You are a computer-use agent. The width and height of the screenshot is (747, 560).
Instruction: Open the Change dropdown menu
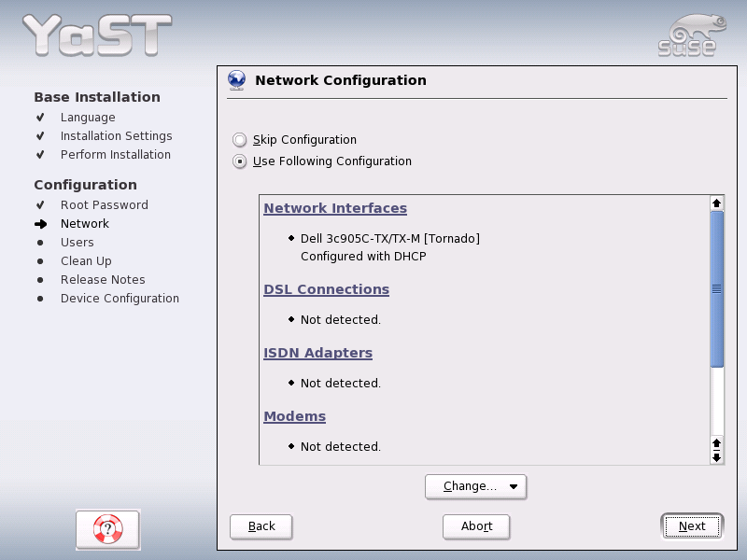476,486
